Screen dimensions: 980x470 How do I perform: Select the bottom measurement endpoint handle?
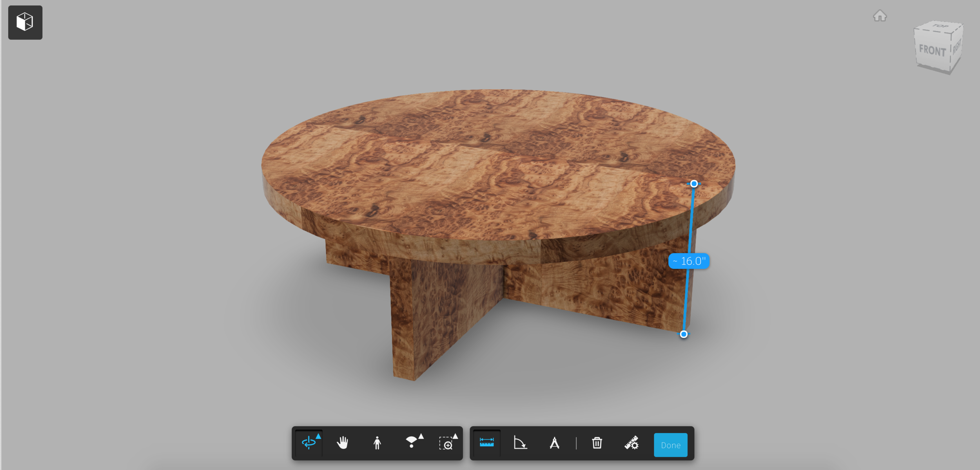tap(684, 334)
